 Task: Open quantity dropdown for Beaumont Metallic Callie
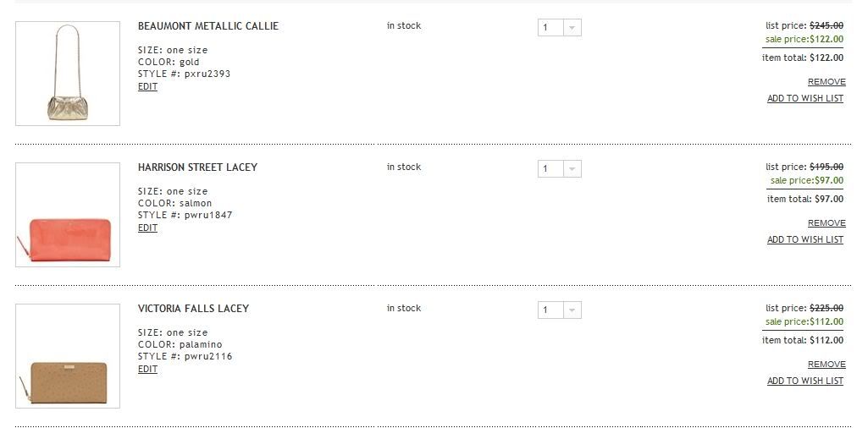572,28
